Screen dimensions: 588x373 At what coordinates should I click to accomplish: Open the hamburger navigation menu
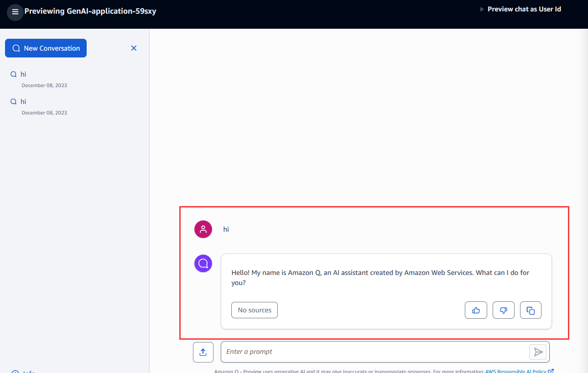pos(15,11)
